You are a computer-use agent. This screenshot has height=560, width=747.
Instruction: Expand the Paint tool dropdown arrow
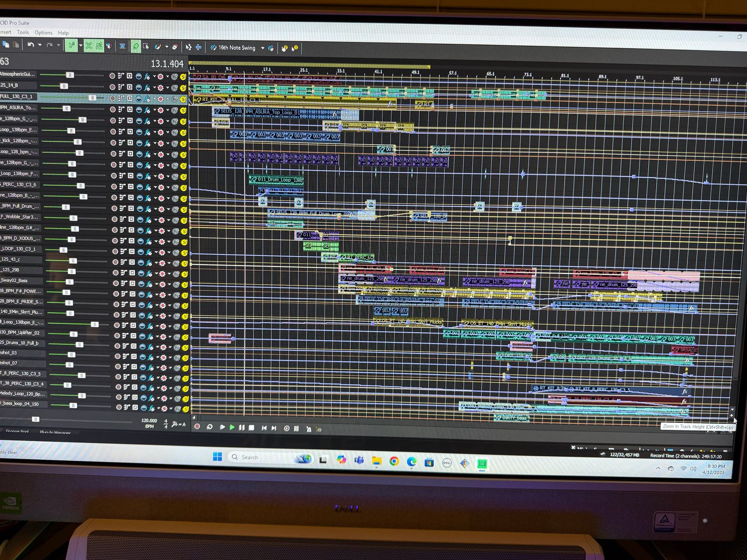point(167,47)
